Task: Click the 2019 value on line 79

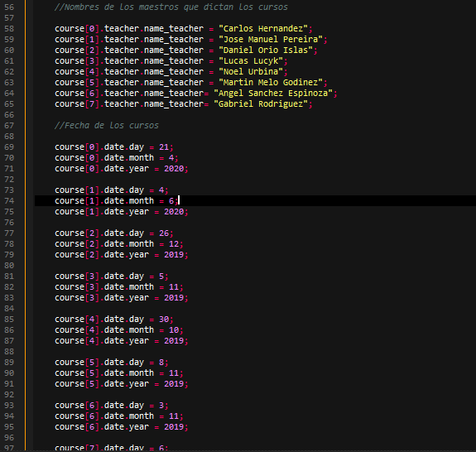Action: tap(174, 255)
